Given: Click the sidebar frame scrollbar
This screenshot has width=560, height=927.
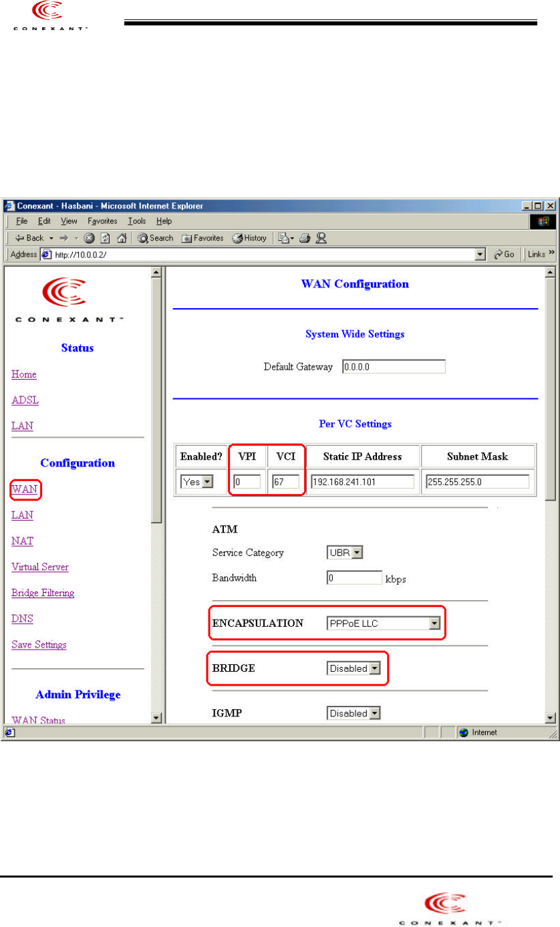Looking at the screenshot, I should (x=156, y=495).
